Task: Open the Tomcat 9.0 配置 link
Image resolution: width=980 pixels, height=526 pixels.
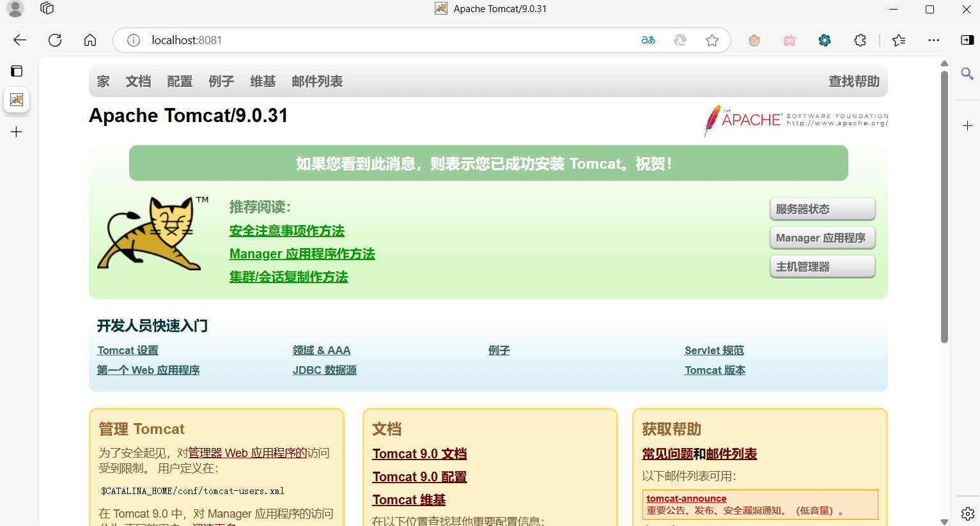Action: (419, 477)
